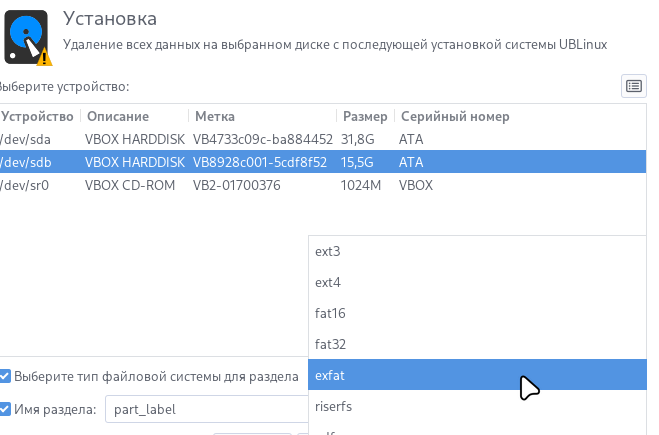Viewport: 659px width, 435px height.
Task: Sort by Описание column header
Action: pos(116,116)
